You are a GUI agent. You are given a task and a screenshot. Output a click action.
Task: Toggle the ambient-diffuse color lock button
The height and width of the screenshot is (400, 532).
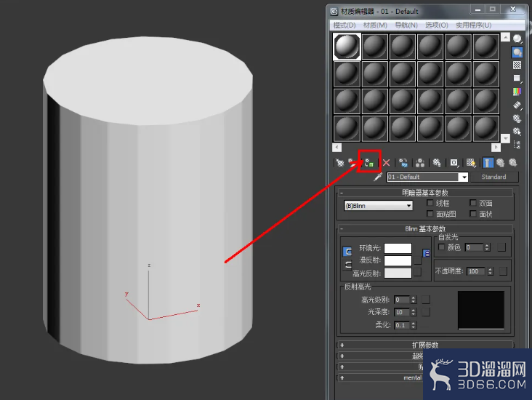click(348, 252)
